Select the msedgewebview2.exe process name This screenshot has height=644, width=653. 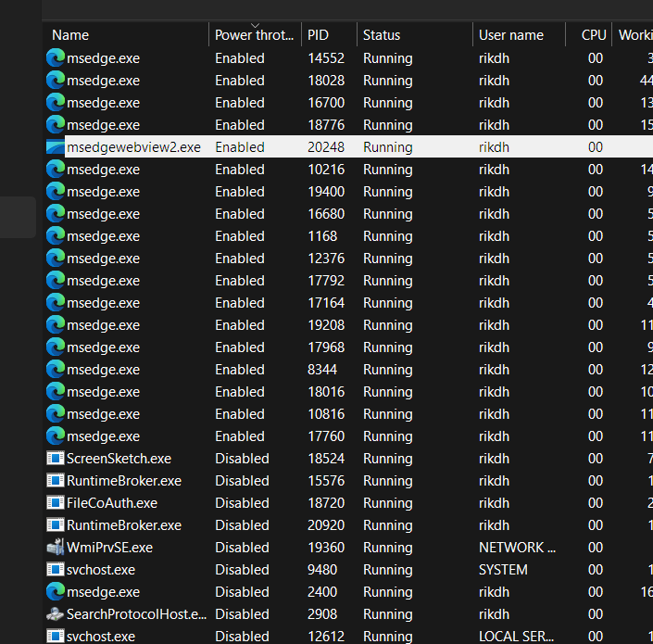point(133,147)
